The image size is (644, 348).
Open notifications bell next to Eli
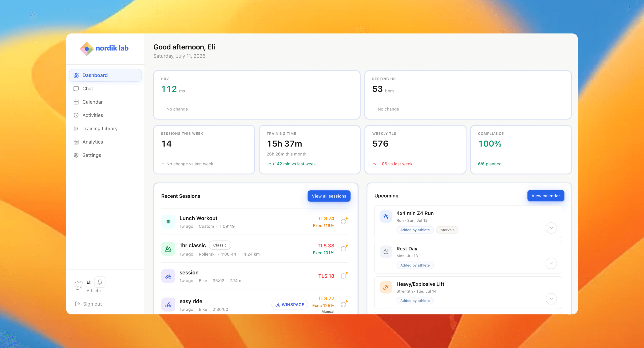coord(100,282)
